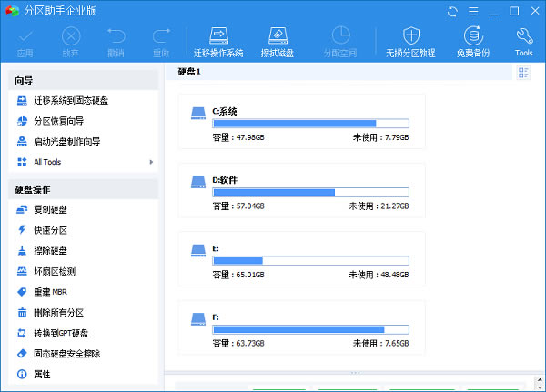Collapse the 向导 (Wizard) section header
Viewport: 546px width, 392px height.
pyautogui.click(x=82, y=81)
